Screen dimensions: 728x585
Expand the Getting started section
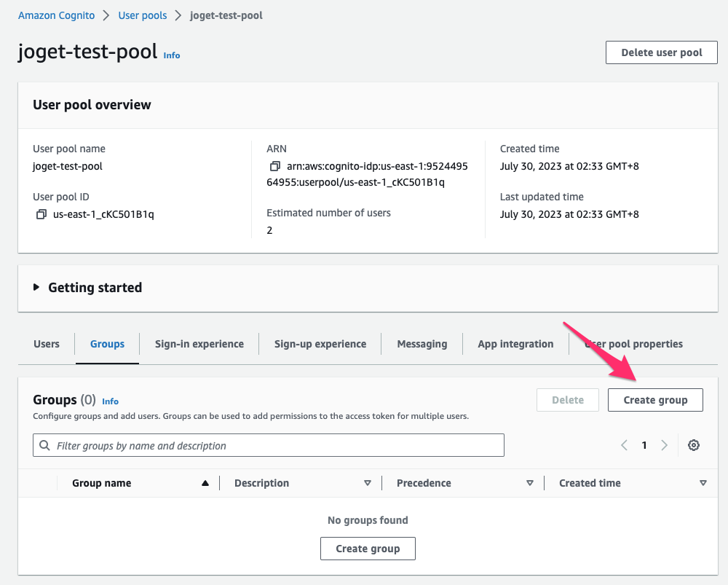tap(37, 288)
